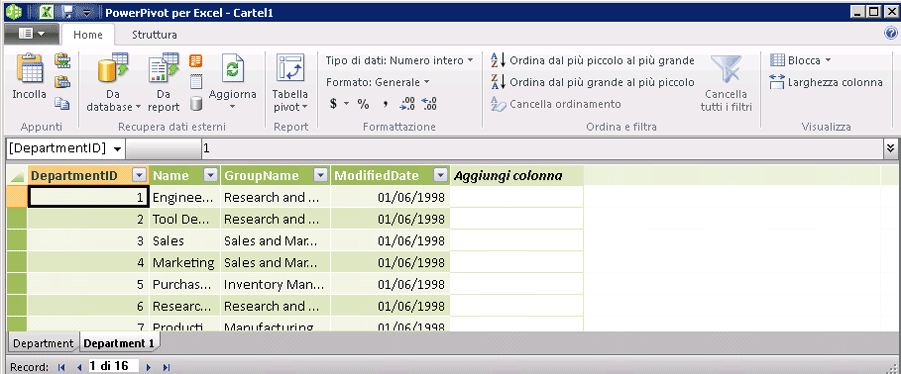
Task: Select the Struttura ribbon tab
Action: pyautogui.click(x=155, y=35)
